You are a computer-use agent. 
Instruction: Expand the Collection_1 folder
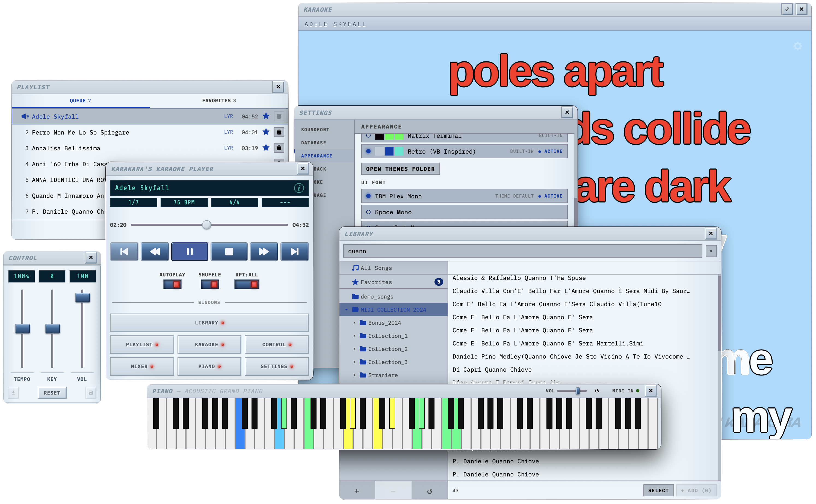point(354,336)
